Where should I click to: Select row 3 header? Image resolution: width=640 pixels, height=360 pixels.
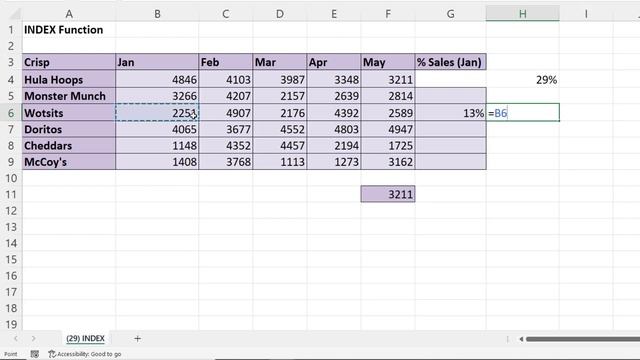[x=11, y=62]
